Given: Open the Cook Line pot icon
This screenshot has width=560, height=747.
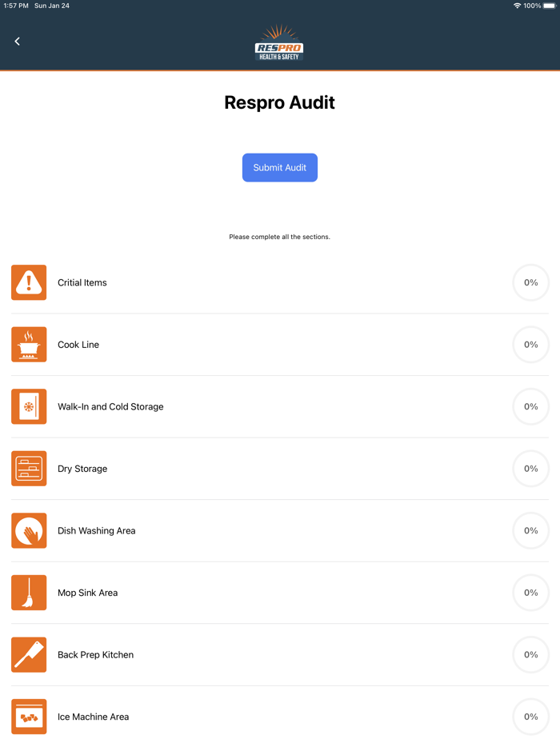Looking at the screenshot, I should click(29, 345).
